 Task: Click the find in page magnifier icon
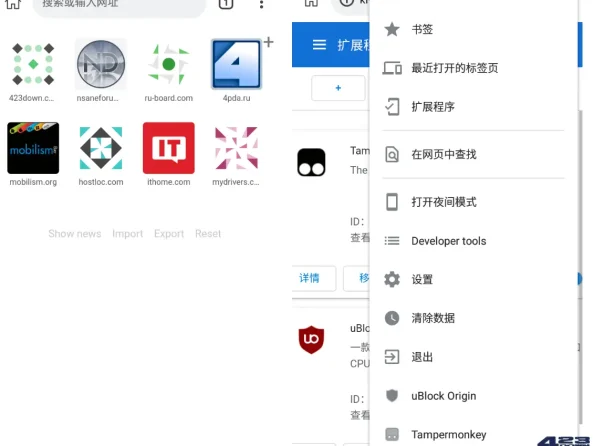pyautogui.click(x=392, y=155)
